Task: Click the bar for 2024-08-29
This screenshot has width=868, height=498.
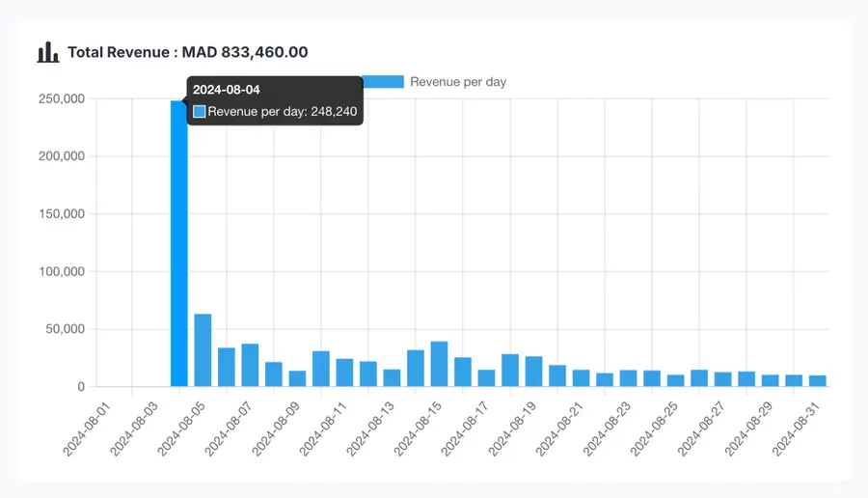Action: 770,380
